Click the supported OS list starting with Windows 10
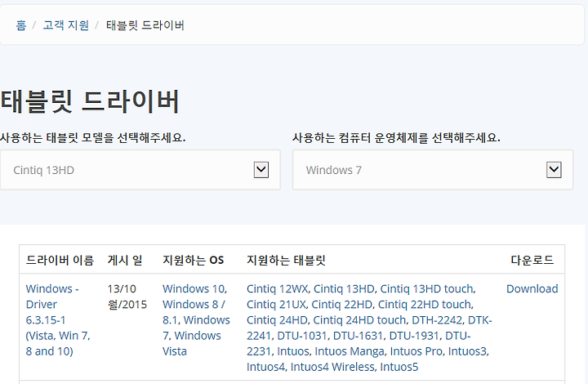588x384 pixels. coord(196,320)
